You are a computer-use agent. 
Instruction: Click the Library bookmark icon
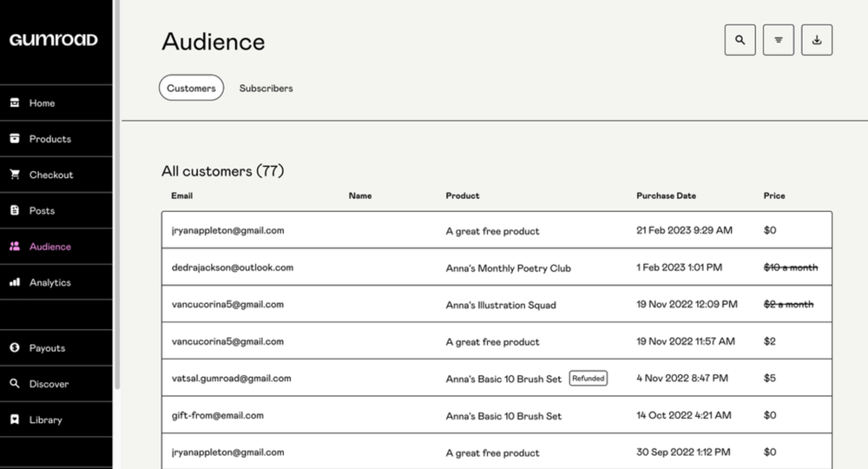click(x=15, y=419)
